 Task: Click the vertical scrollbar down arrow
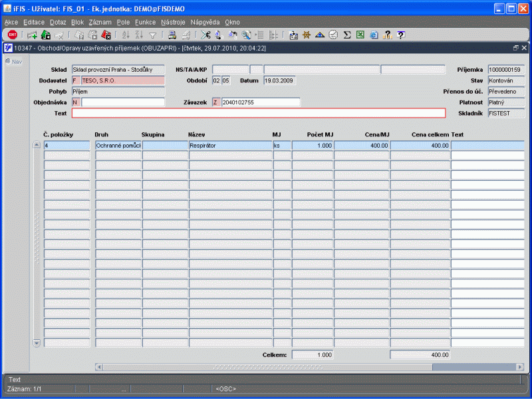coord(37,342)
